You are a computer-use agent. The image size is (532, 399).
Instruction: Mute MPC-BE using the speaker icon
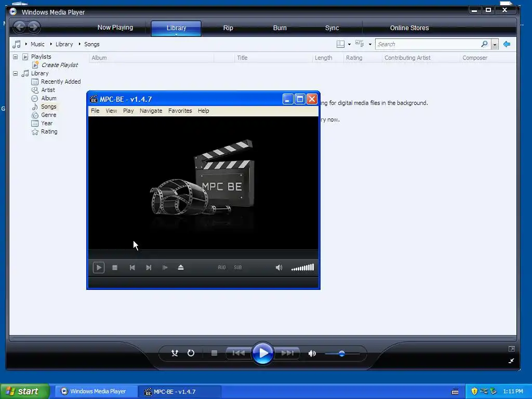point(279,268)
